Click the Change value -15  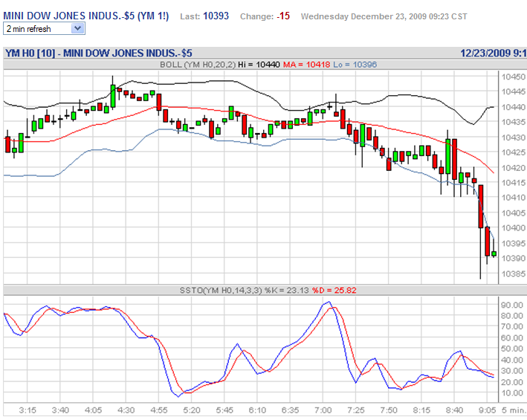[283, 16]
